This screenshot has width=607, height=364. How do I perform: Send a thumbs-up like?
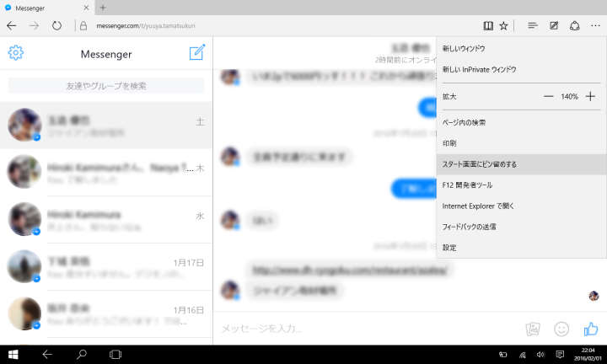[591, 329]
